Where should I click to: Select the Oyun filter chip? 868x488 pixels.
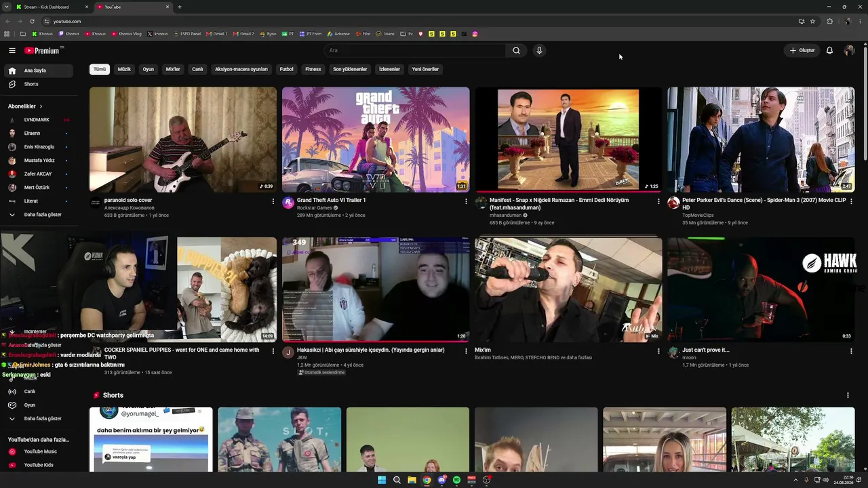pos(148,69)
